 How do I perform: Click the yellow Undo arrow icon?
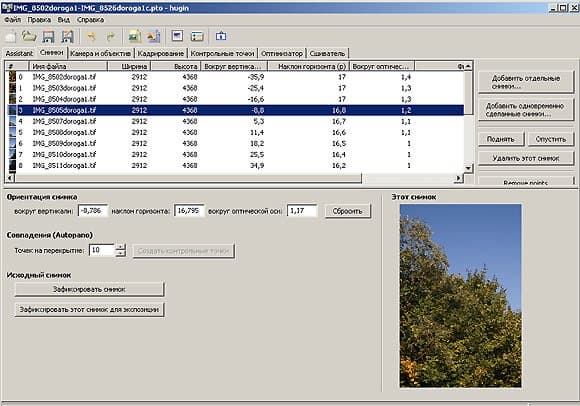click(x=91, y=36)
